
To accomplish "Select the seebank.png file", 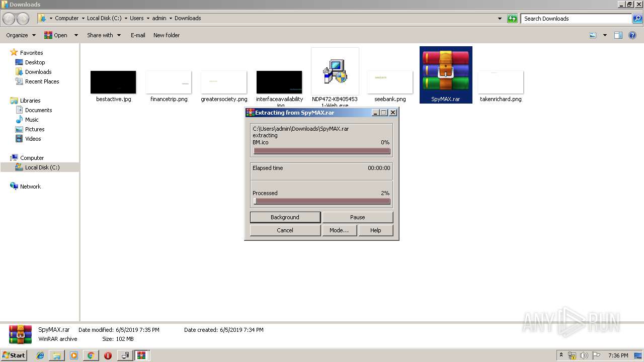I will (390, 82).
